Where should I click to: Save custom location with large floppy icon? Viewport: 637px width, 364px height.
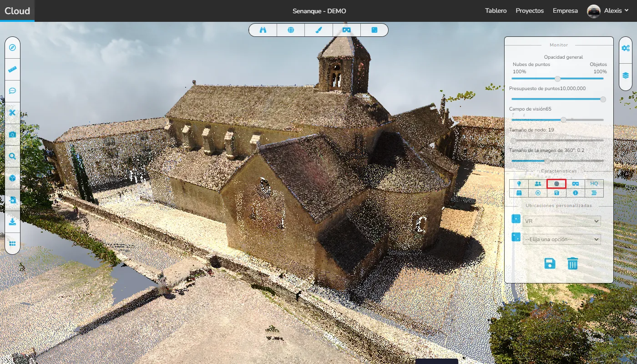550,263
